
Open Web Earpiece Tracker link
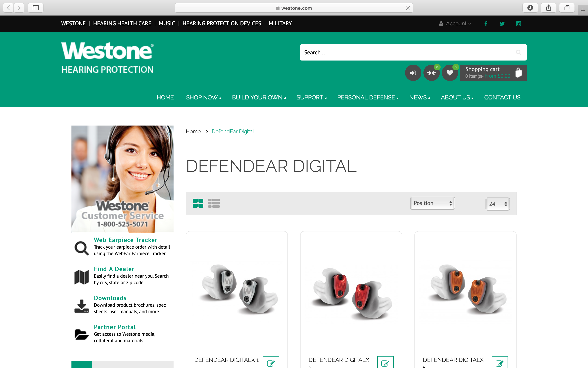coord(125,240)
